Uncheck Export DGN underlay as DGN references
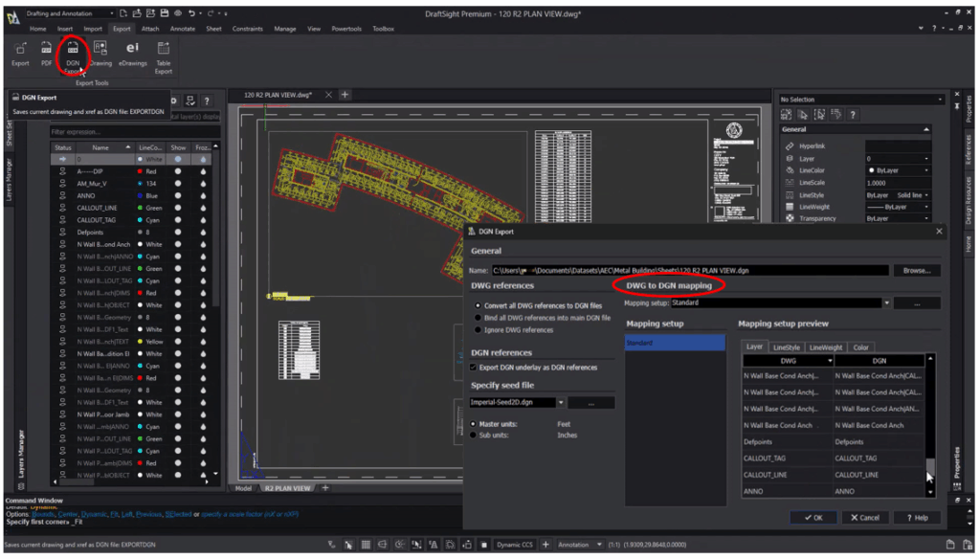 pyautogui.click(x=474, y=367)
